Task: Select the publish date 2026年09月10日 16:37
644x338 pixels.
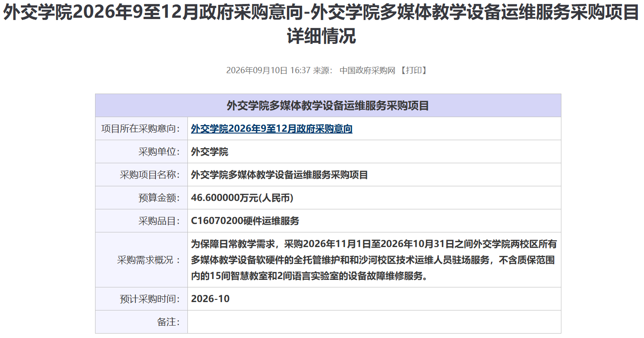Action: (x=268, y=70)
